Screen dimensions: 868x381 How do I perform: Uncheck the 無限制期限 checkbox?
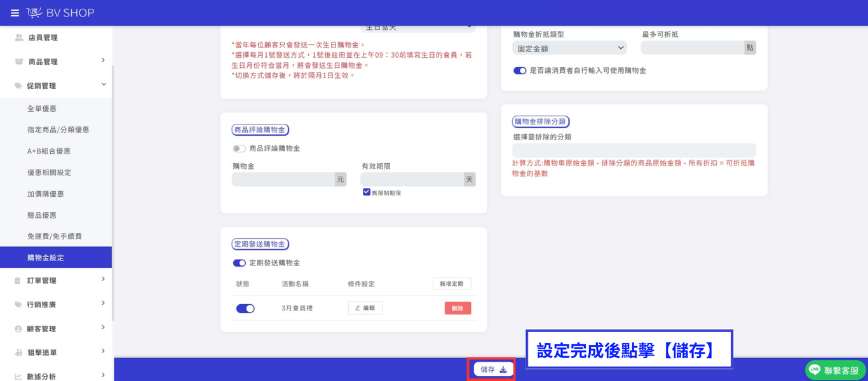367,192
